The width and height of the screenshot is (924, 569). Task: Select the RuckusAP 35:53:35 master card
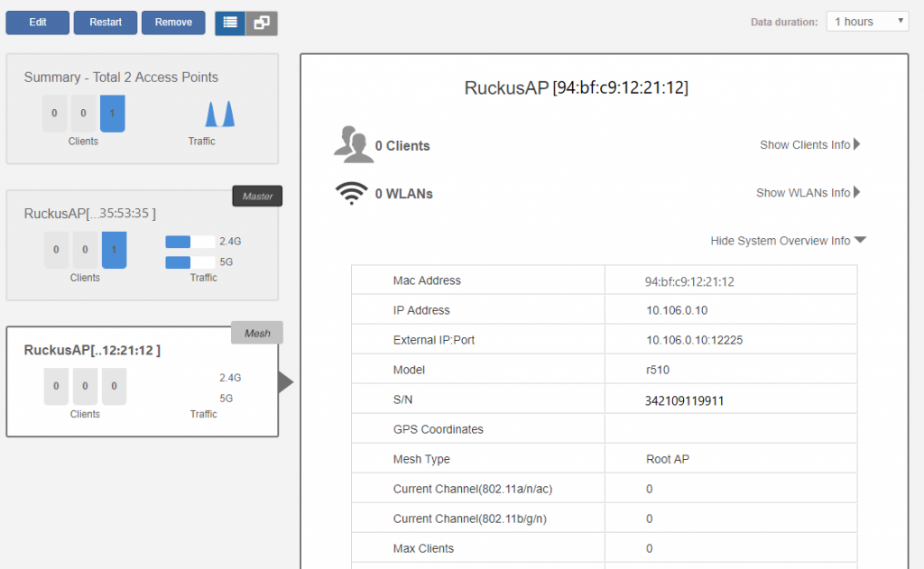point(142,245)
